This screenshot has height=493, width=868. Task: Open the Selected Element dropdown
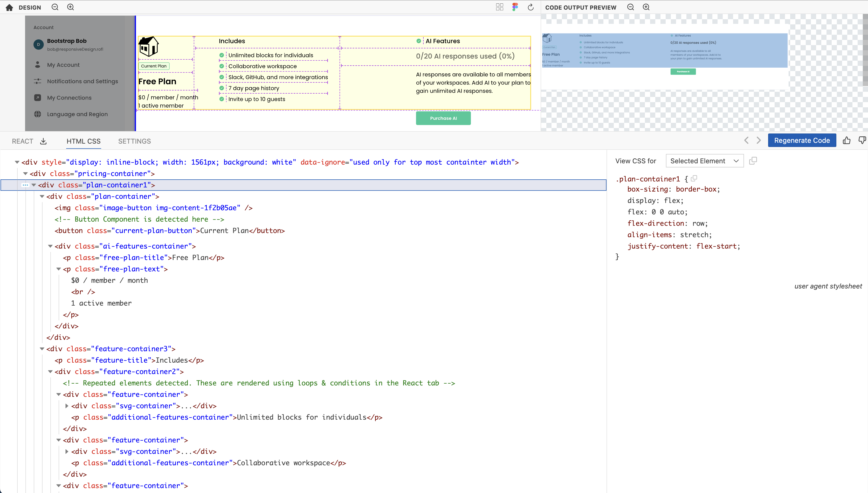click(x=705, y=161)
